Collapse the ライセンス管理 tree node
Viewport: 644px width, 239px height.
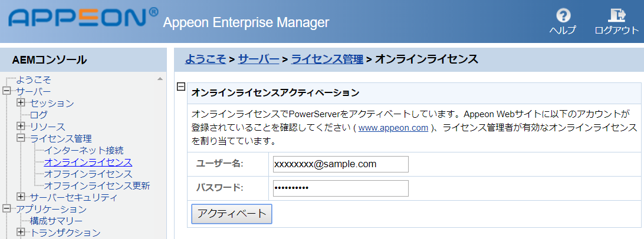[22, 138]
